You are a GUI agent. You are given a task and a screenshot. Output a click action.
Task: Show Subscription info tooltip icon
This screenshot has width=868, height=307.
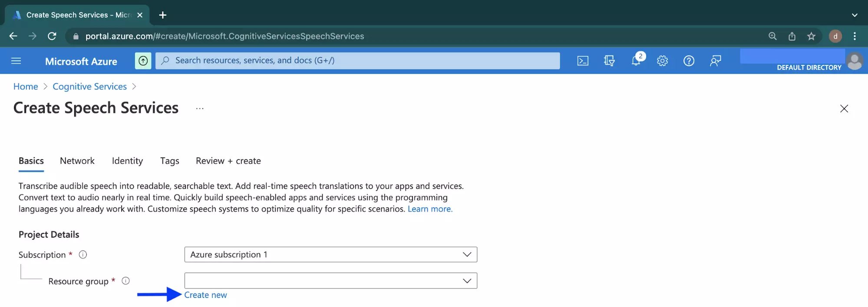click(83, 255)
